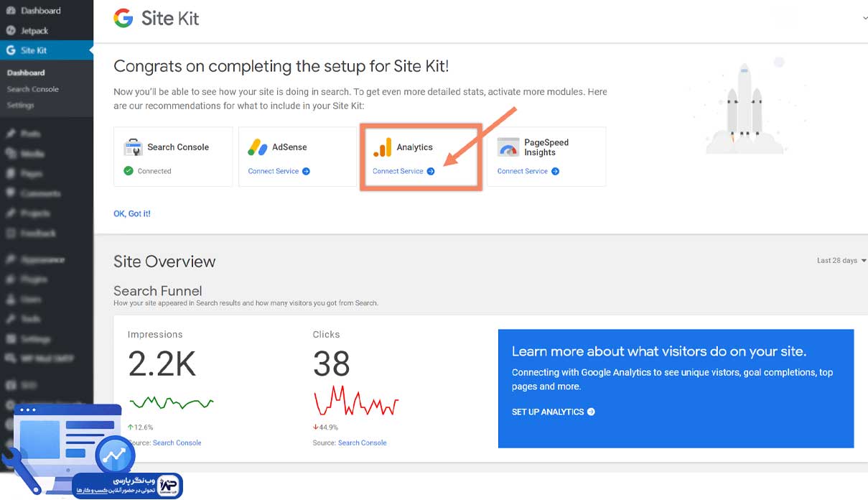Click the Google Site Kit logo
Viewport: 868px width, 500px height.
123,18
